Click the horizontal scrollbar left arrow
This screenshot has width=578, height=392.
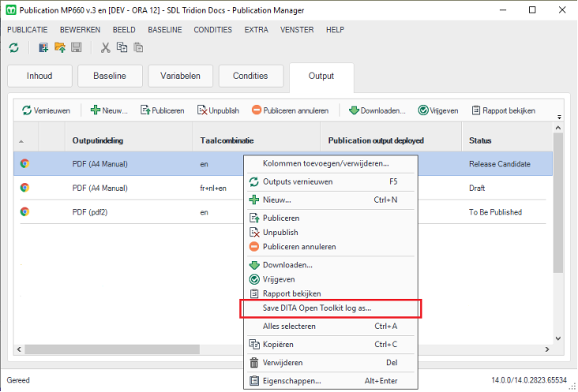pyautogui.click(x=19, y=349)
